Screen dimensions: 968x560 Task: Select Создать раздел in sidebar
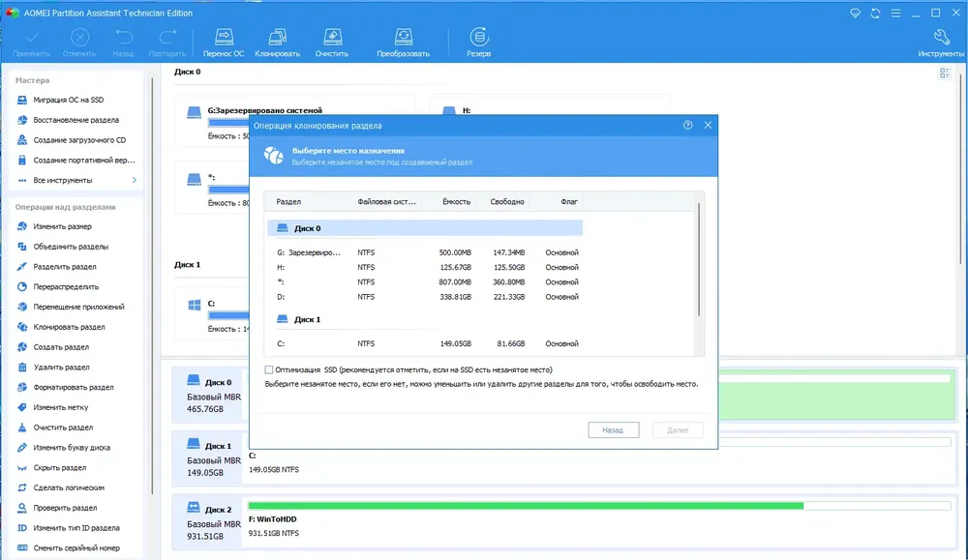pos(60,347)
